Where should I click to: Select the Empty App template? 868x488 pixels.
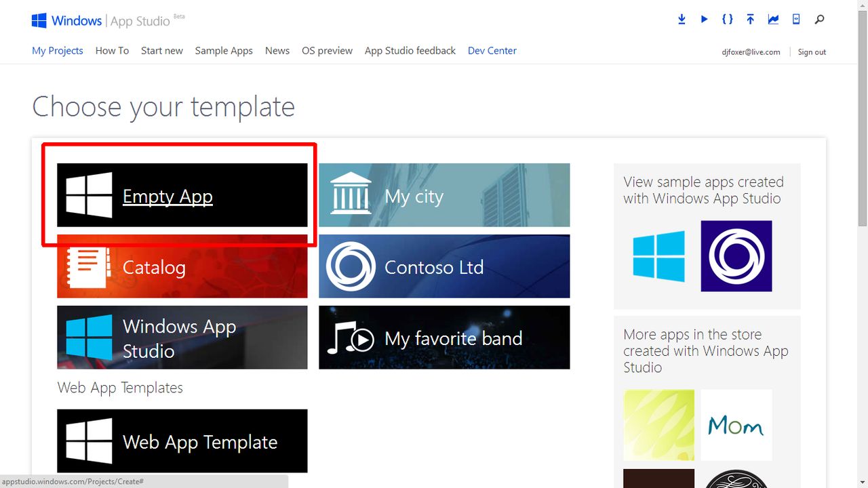182,195
